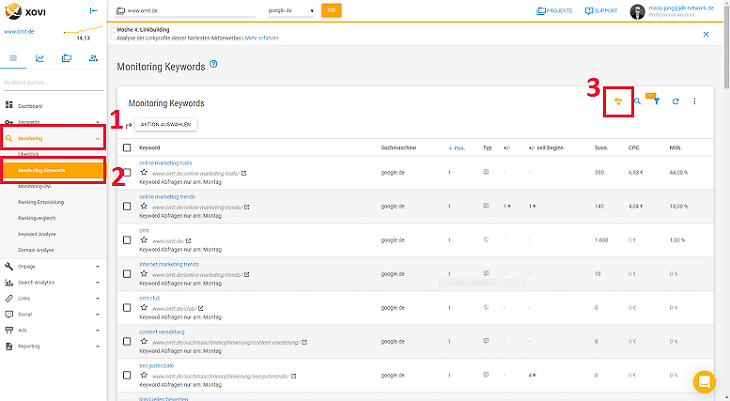Refresh the Monitoring Keywords table
The image size is (730, 401).
(676, 102)
